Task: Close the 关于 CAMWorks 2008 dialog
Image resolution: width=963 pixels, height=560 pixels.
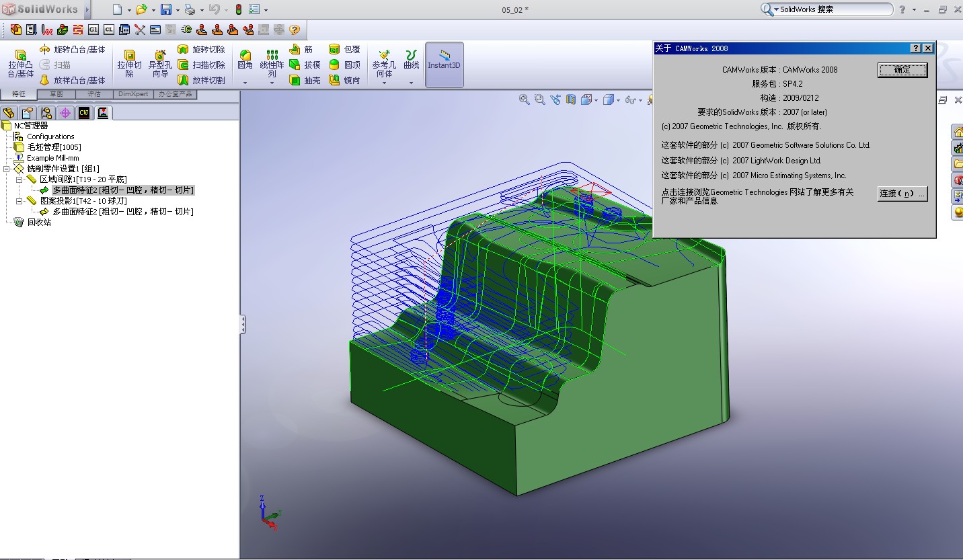Action: tap(928, 48)
